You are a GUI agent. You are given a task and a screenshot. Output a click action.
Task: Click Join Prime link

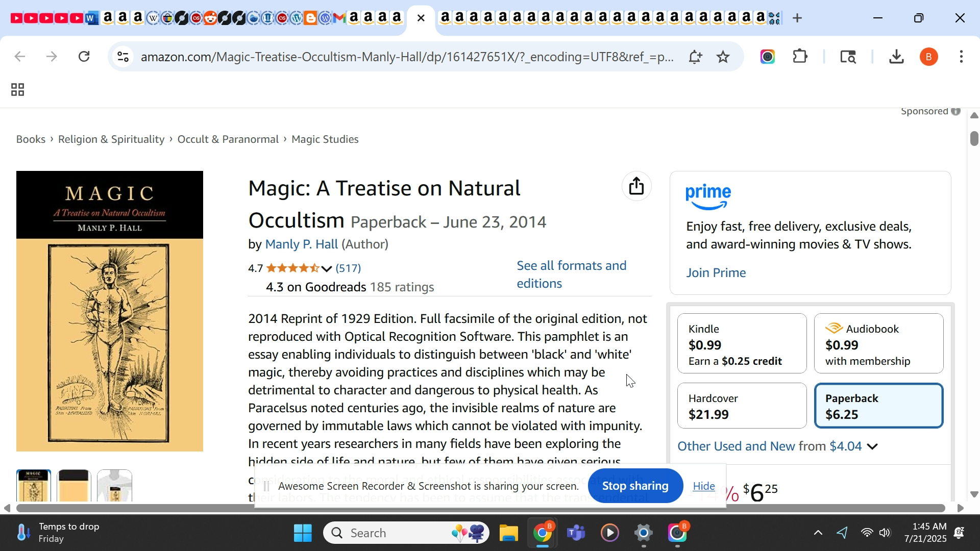[716, 273]
